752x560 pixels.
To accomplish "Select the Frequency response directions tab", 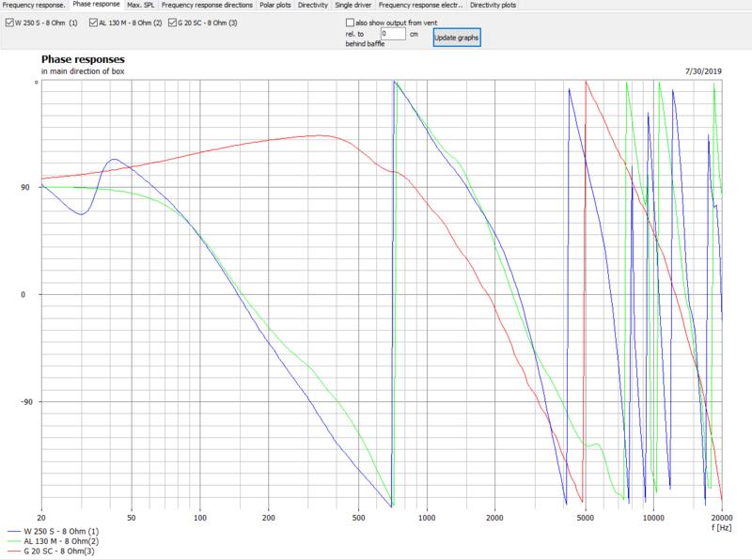I will (x=207, y=6).
